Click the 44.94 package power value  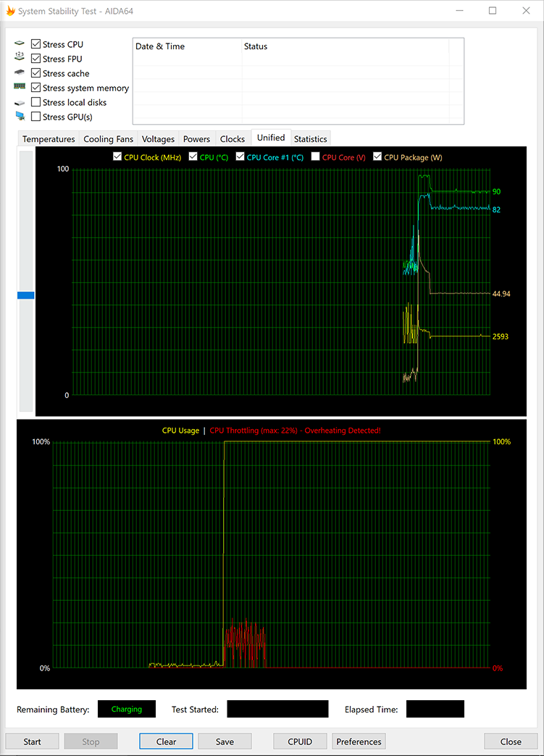click(x=501, y=294)
